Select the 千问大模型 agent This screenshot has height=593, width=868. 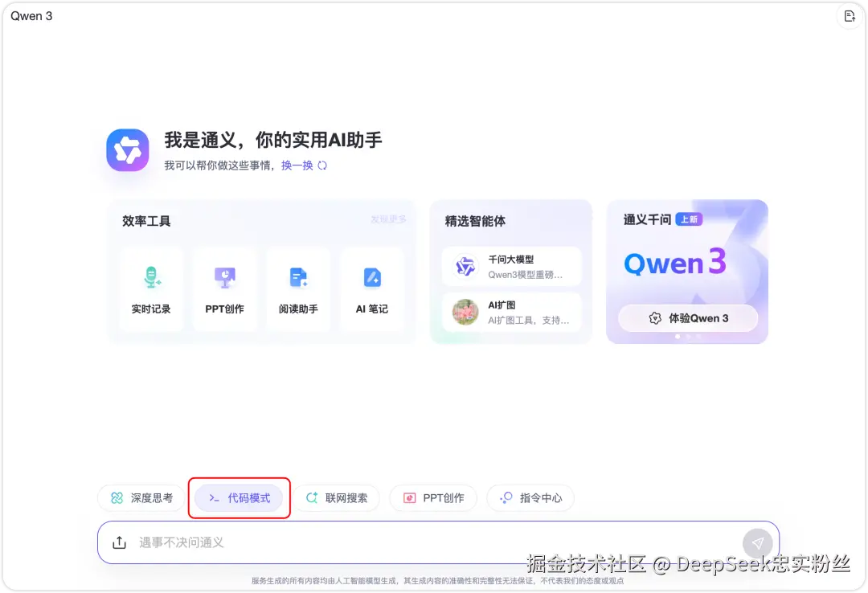pos(511,266)
